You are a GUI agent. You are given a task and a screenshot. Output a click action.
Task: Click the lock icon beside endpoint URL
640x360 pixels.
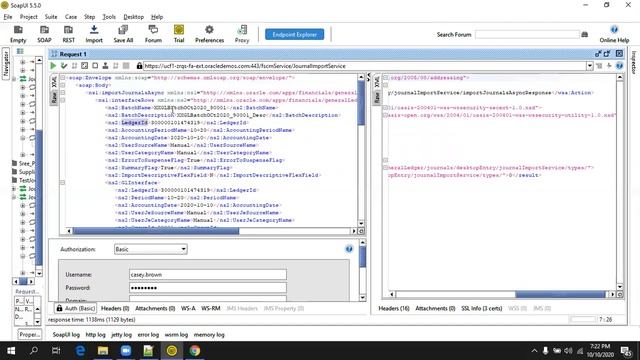pos(139,66)
